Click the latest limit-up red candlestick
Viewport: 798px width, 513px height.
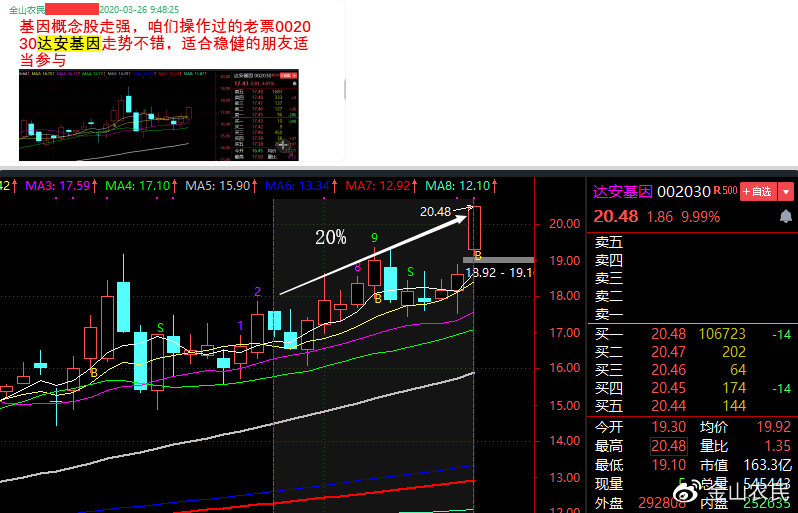click(474, 227)
